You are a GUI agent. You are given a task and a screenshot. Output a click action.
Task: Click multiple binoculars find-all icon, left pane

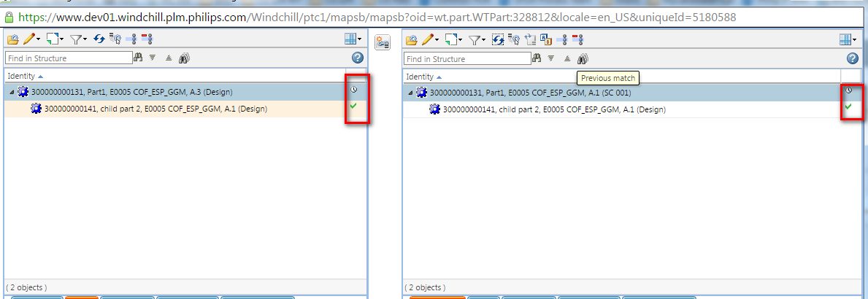(x=185, y=58)
